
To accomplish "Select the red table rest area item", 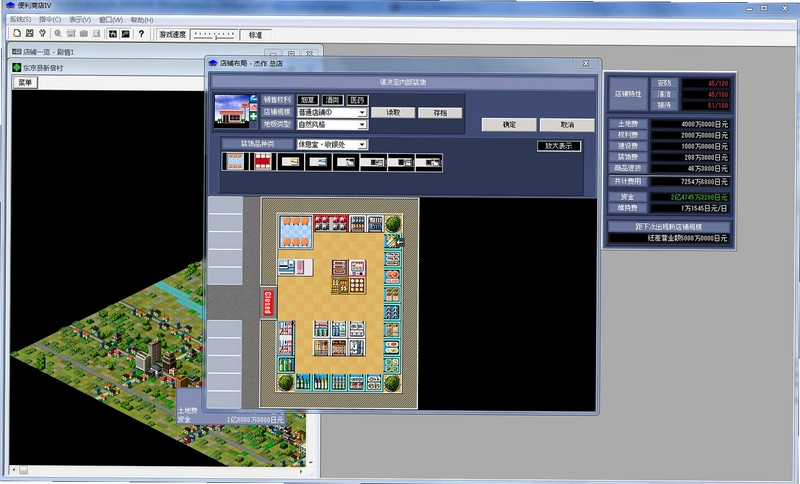I will pyautogui.click(x=263, y=162).
